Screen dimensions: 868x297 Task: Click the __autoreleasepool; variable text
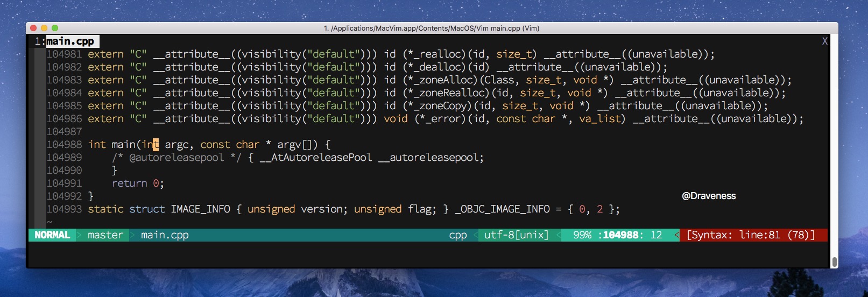tap(431, 158)
